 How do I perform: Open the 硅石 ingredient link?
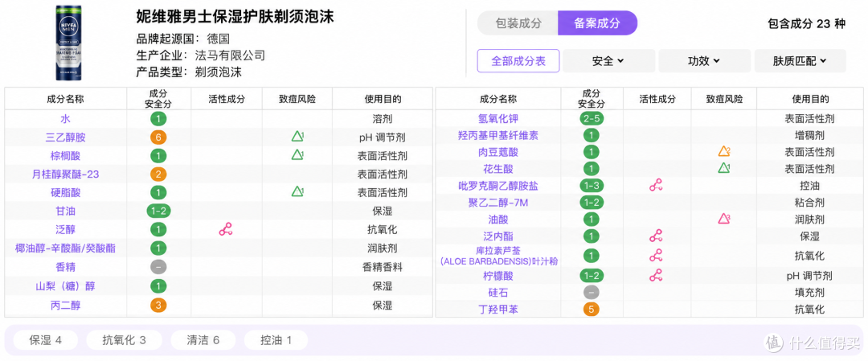coord(498,293)
